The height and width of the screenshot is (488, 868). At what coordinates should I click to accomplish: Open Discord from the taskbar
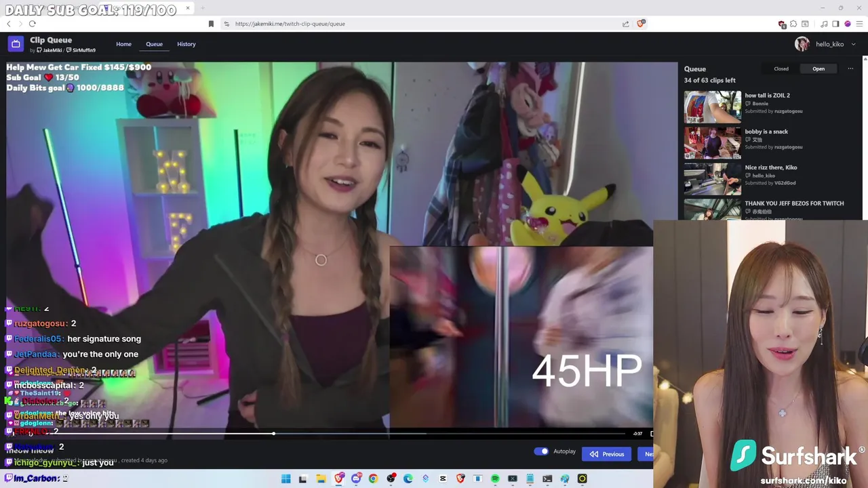tap(357, 479)
